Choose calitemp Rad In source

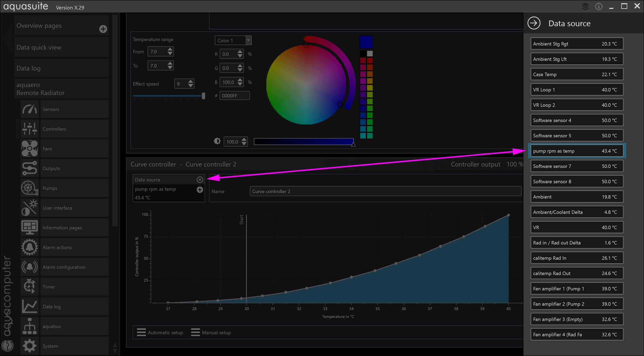[x=577, y=258]
